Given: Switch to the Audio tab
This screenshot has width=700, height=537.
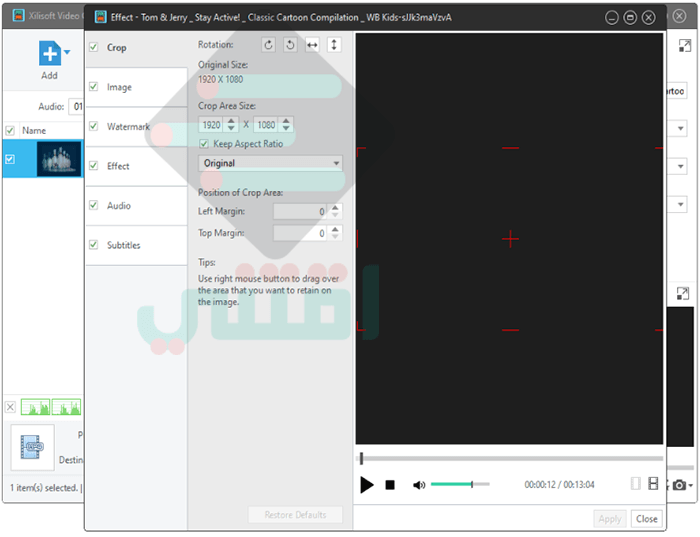Looking at the screenshot, I should tap(137, 205).
